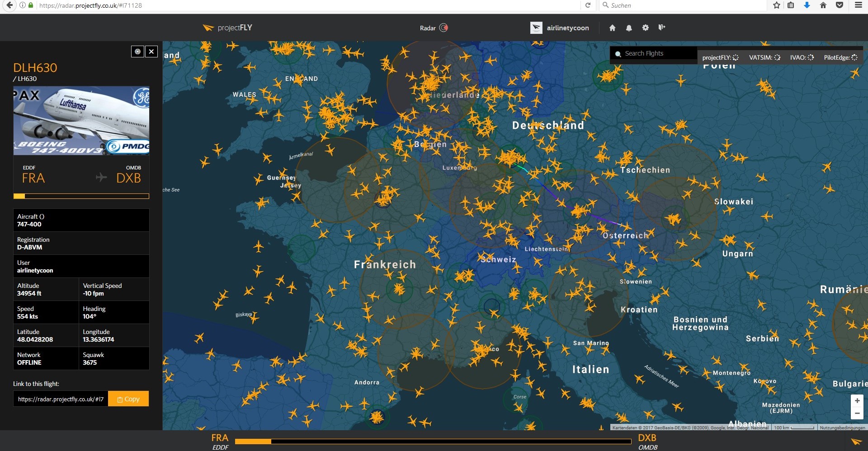The height and width of the screenshot is (451, 868).
Task: Open Nutzungsbedingungen map terms link
Action: [x=842, y=428]
